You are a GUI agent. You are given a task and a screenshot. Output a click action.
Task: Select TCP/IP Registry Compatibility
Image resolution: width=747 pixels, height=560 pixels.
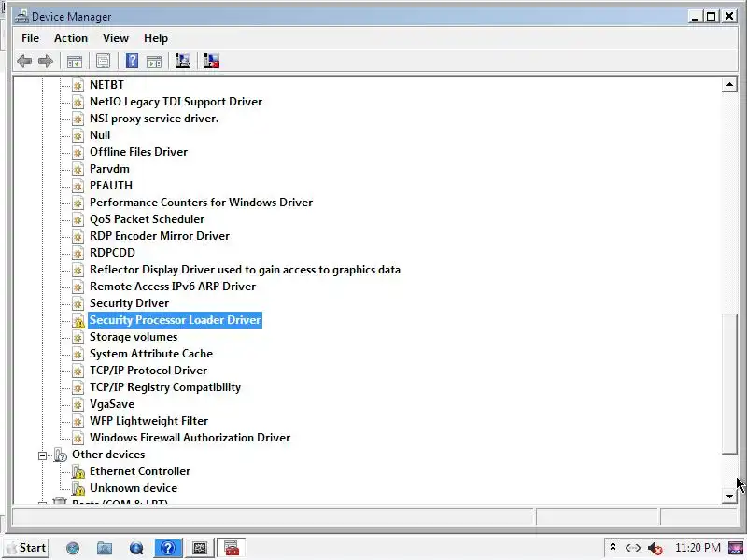tap(165, 387)
